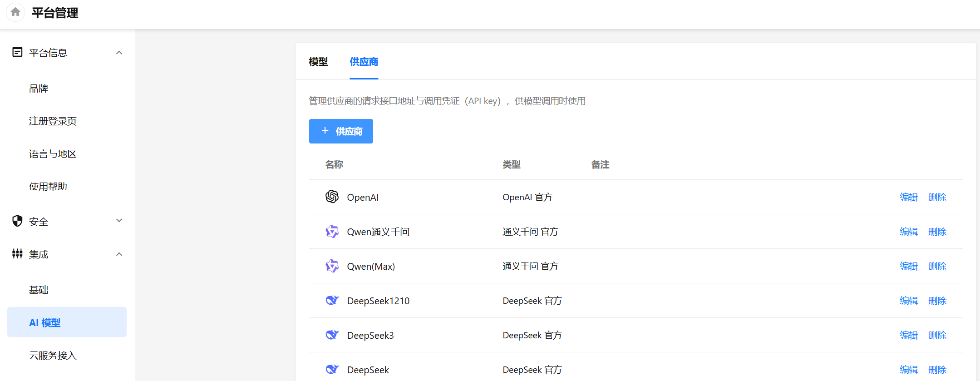Delete the Qwen通义千问 provider
This screenshot has height=381, width=980.
pos(937,232)
